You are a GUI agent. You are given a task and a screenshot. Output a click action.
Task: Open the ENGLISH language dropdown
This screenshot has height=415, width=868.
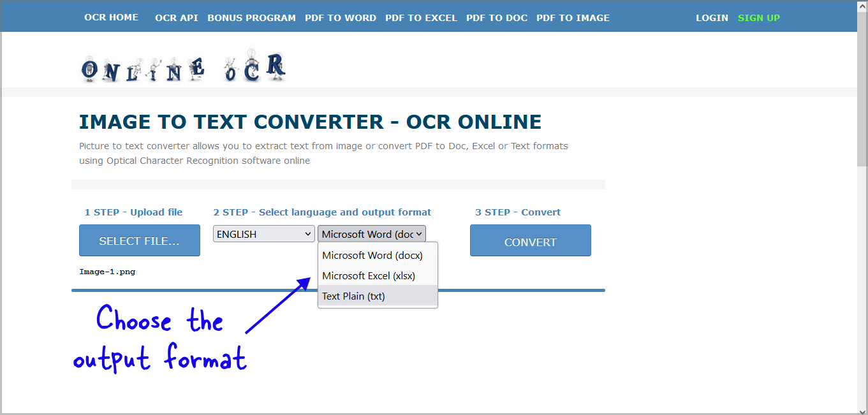pyautogui.click(x=263, y=233)
